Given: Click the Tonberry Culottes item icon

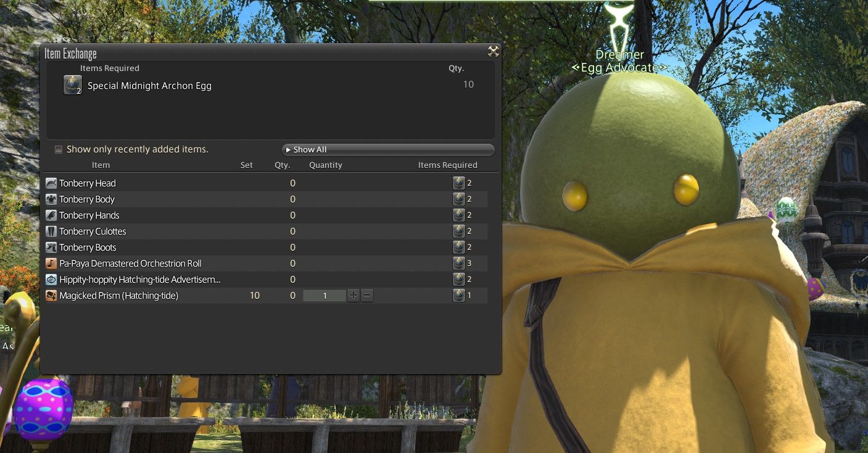Looking at the screenshot, I should (51, 231).
